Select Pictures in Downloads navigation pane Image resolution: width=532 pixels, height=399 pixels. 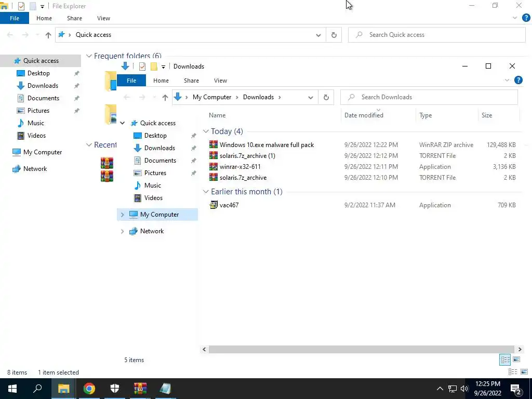point(155,173)
